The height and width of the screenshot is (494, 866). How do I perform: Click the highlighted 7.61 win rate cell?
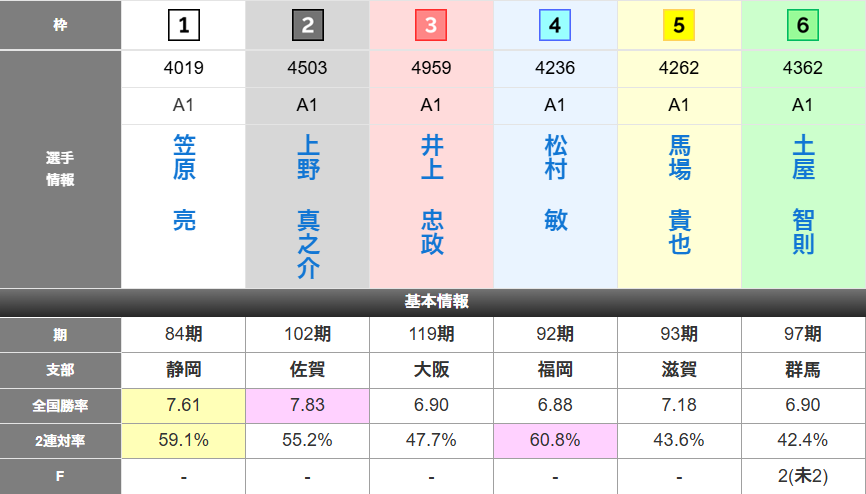(184, 405)
